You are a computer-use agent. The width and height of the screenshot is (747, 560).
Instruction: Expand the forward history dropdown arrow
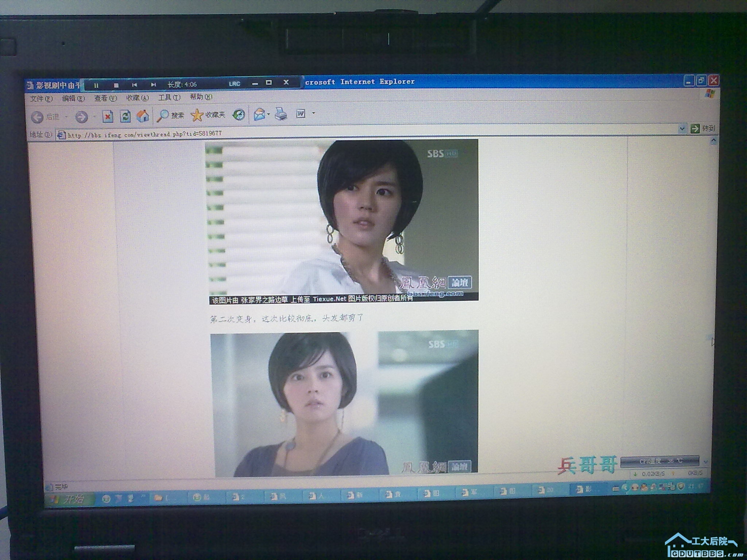coord(94,117)
